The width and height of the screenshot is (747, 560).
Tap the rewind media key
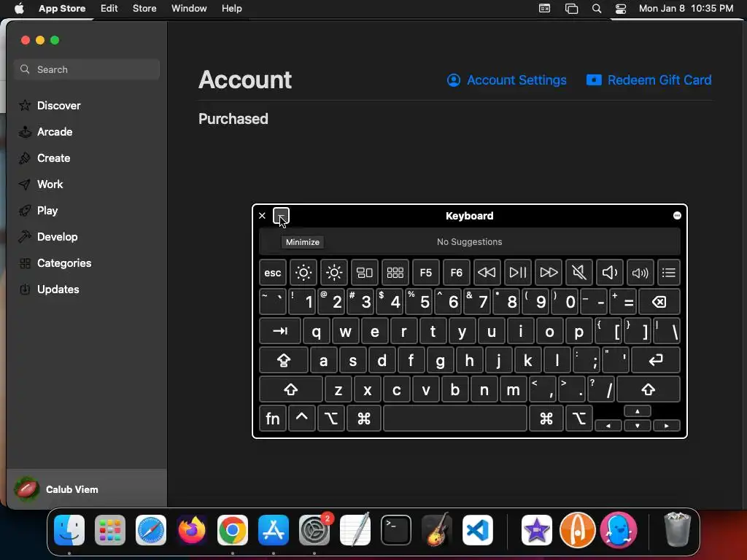pyautogui.click(x=487, y=273)
